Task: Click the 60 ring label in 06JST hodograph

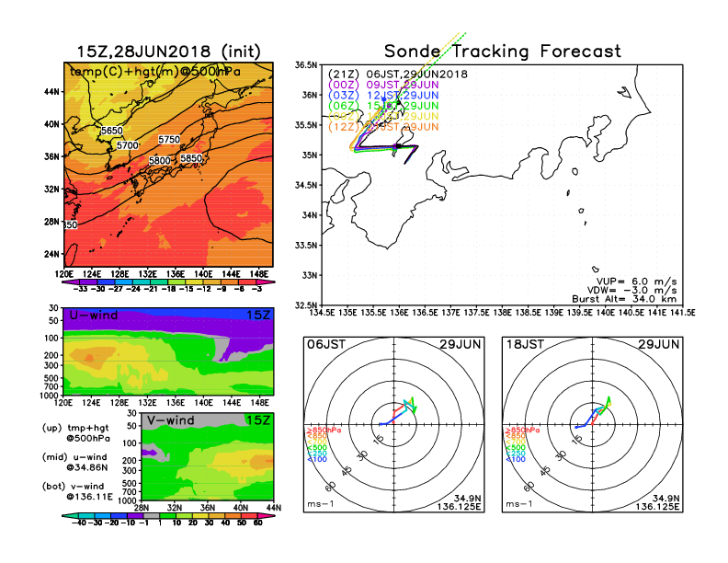Action: [331, 487]
